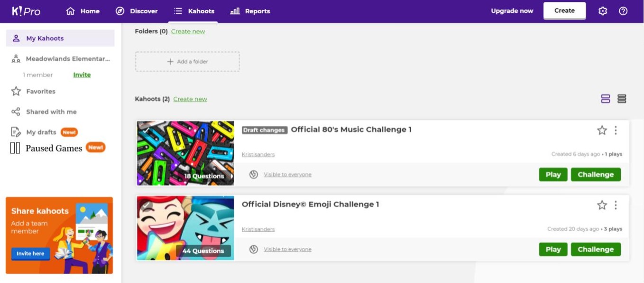The height and width of the screenshot is (283, 644).
Task: Open settings via the gear icon
Action: point(603,11)
